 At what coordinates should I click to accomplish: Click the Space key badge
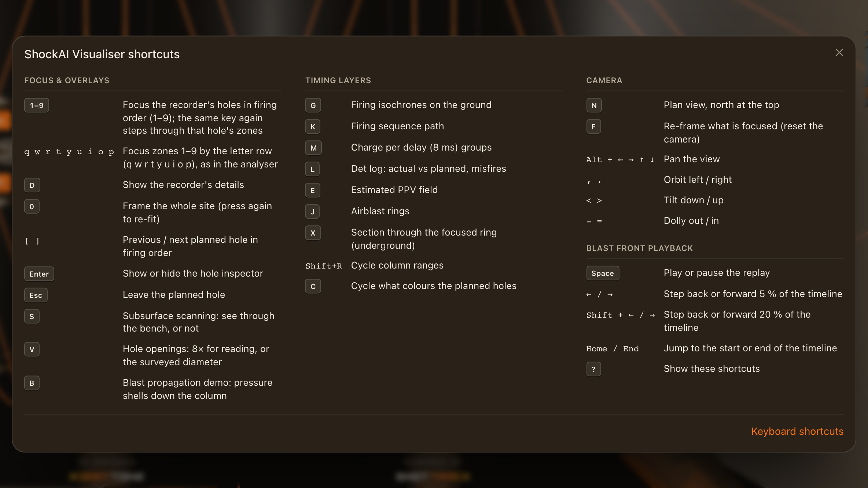pos(603,273)
